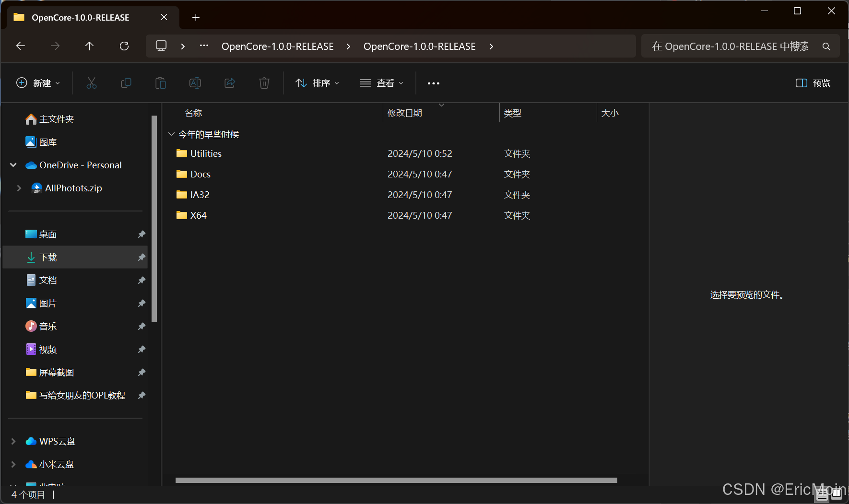Sort by 类型 column header
Screen dimensions: 849x504
[513, 113]
